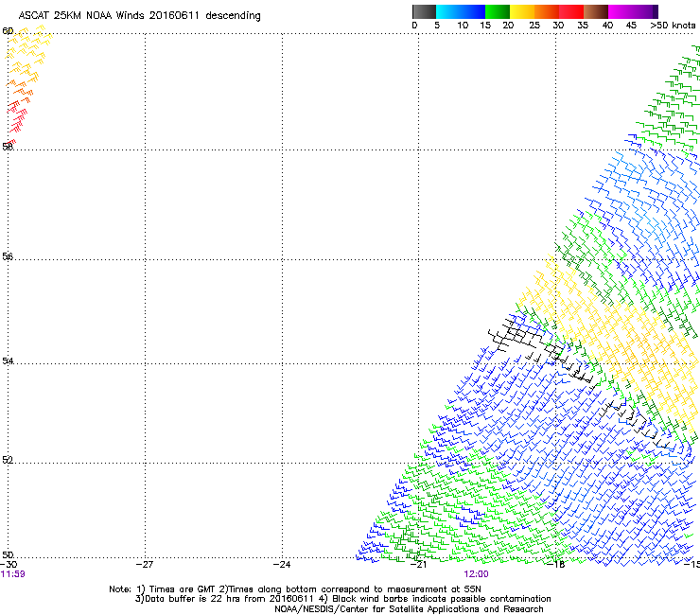Click the latitude label 58
Image resolution: width=700 pixels, height=615 pixels.
tap(8, 146)
